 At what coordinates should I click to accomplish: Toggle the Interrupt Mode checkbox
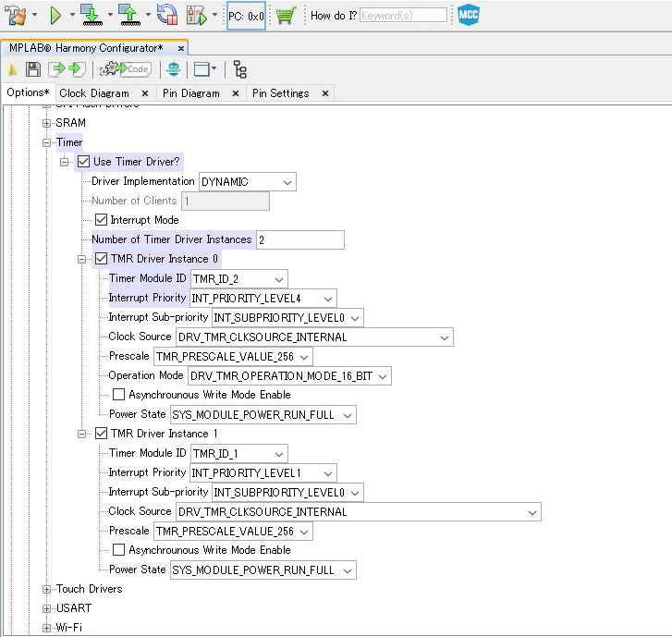[x=101, y=220]
